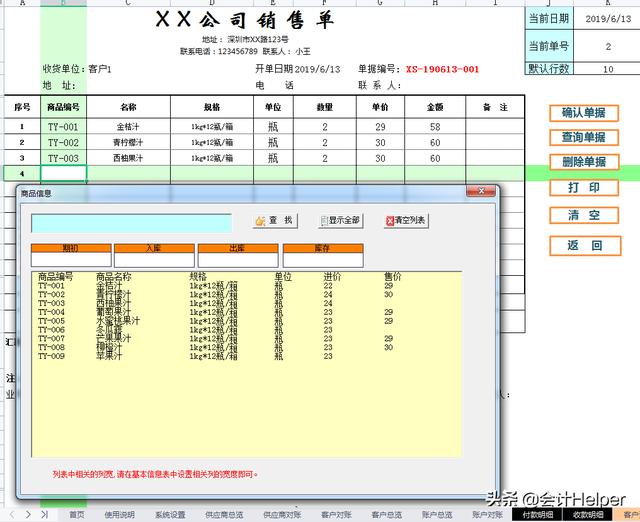Click the unit price cell showing 29

coord(380,127)
